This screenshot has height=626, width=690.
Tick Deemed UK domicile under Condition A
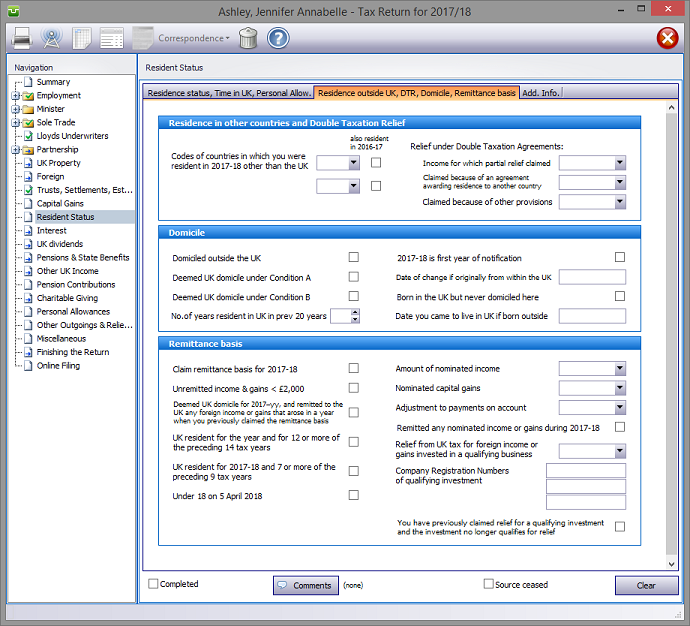tap(353, 277)
